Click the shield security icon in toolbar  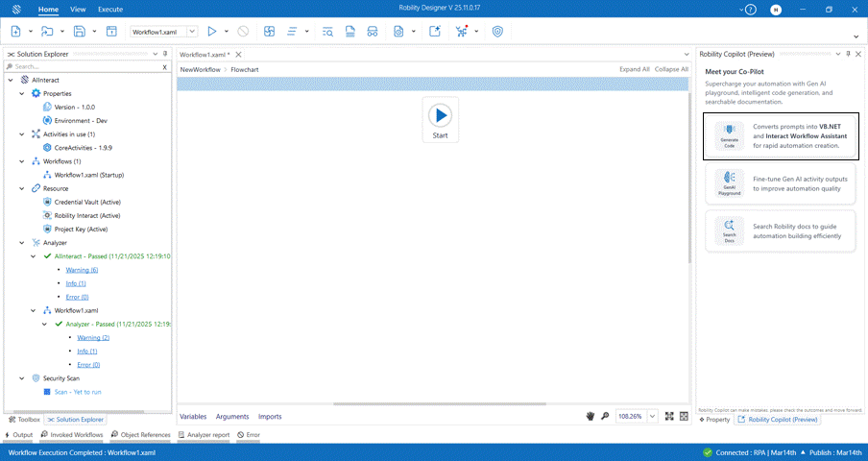click(497, 32)
